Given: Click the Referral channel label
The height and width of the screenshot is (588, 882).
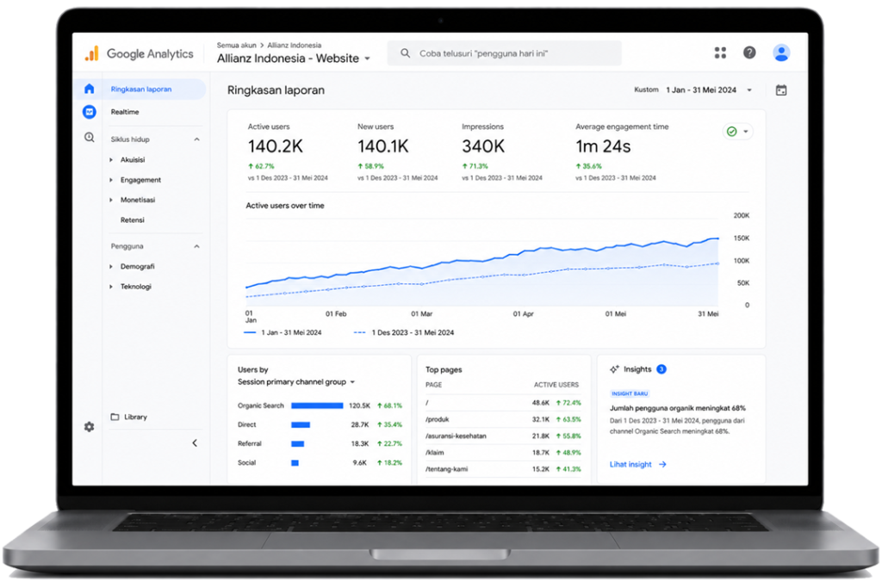Looking at the screenshot, I should coord(249,443).
